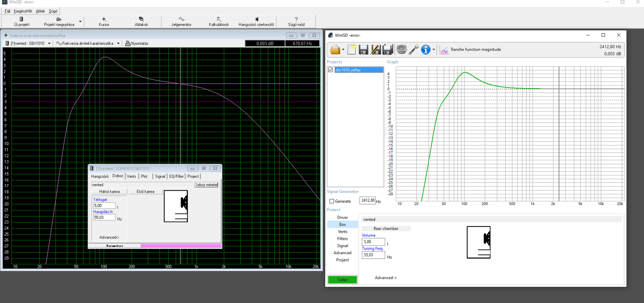Click the Tuning freq. input field

pyautogui.click(x=373, y=255)
